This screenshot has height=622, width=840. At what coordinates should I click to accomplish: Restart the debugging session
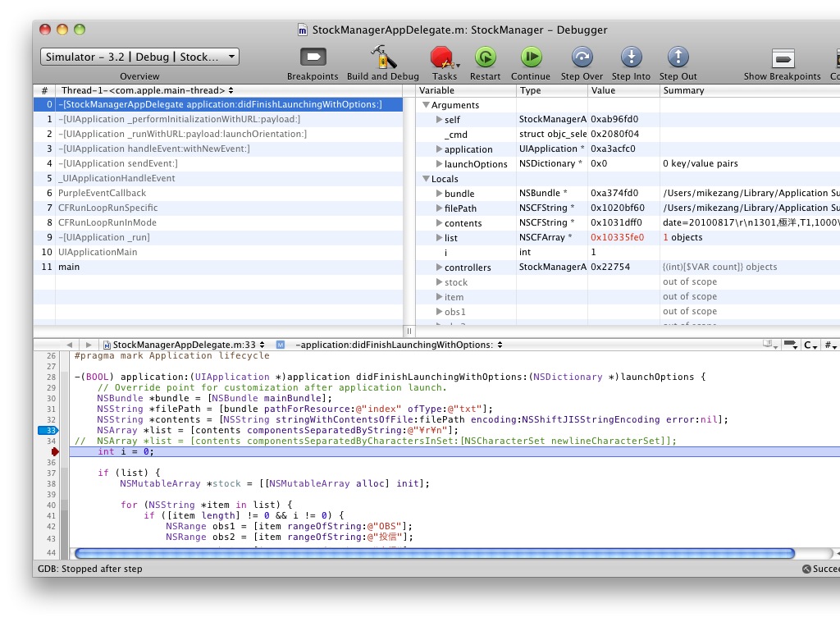(x=486, y=57)
